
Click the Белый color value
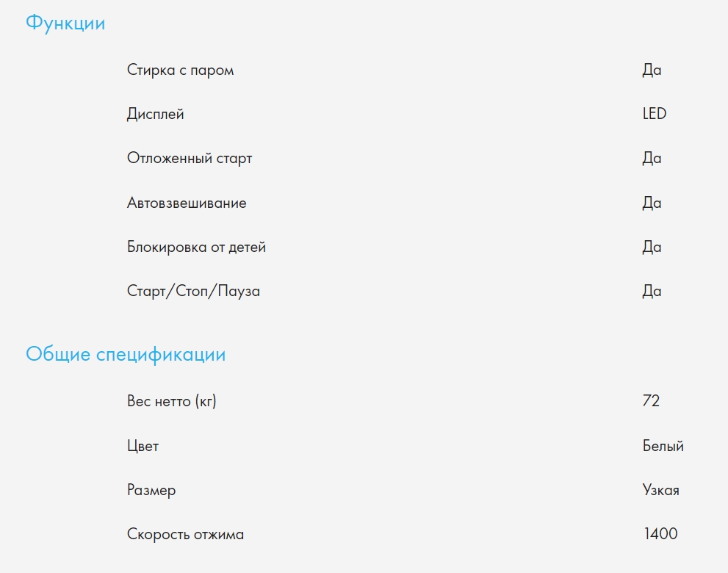pyautogui.click(x=663, y=446)
